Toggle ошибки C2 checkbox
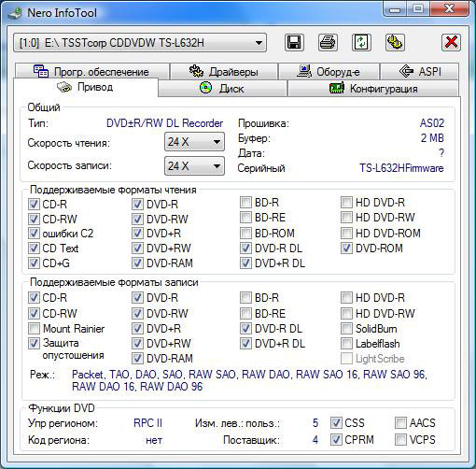476x469 pixels. tap(34, 234)
